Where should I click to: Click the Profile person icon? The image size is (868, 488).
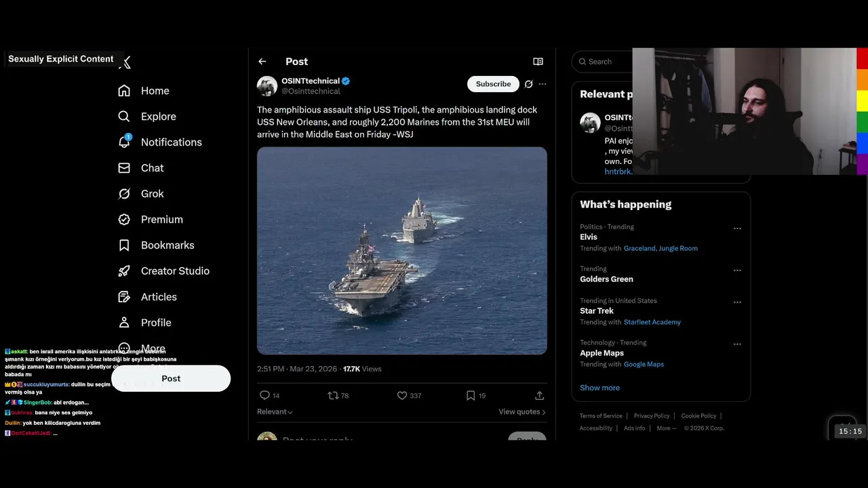[124, 323]
